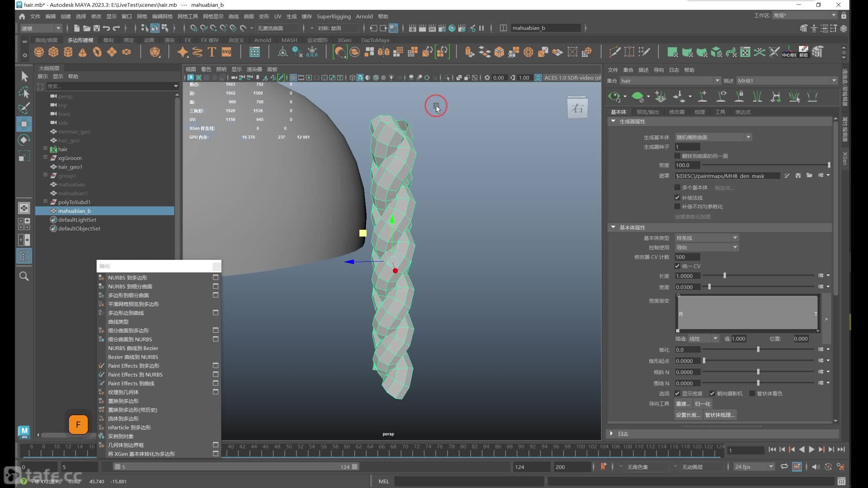Click the Maya home icon
Image resolution: width=868 pixels, height=488 pixels.
[22, 16]
